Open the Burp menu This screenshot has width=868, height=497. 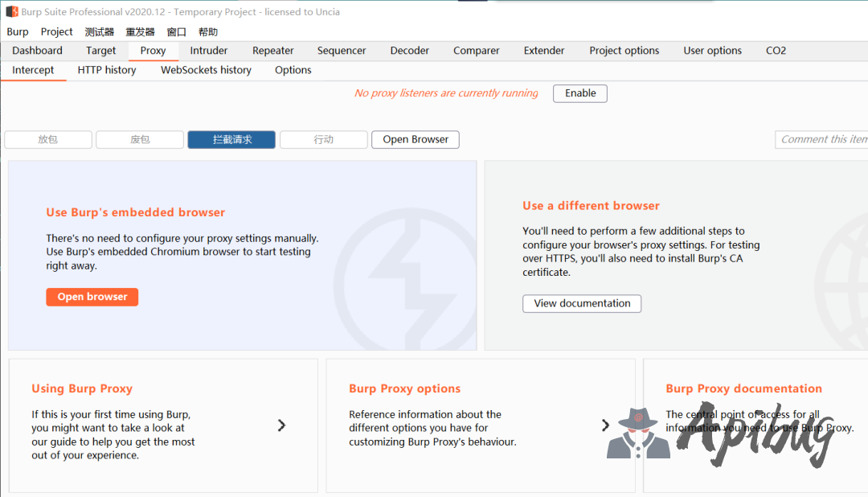[x=18, y=32]
